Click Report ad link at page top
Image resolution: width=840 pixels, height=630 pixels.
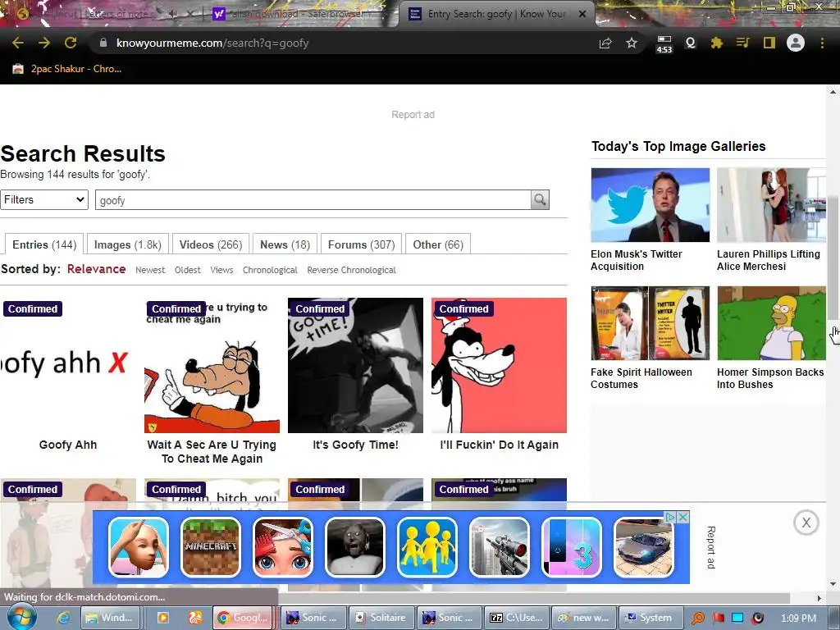tap(413, 115)
